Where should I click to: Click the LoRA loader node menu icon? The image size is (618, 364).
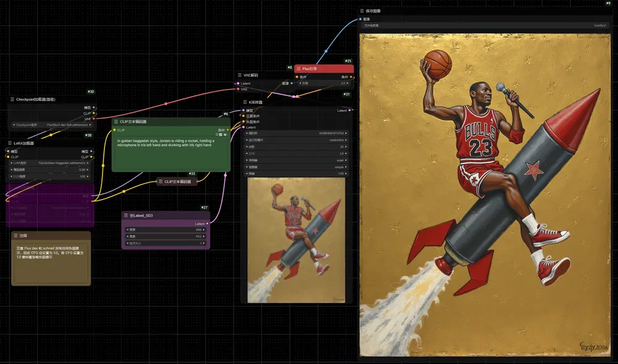coord(10,143)
